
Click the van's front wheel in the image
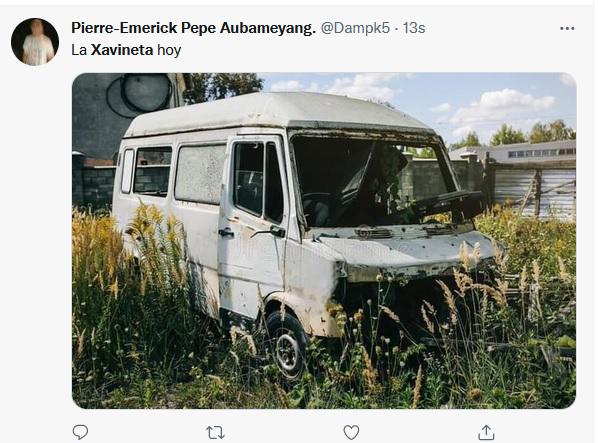287,346
